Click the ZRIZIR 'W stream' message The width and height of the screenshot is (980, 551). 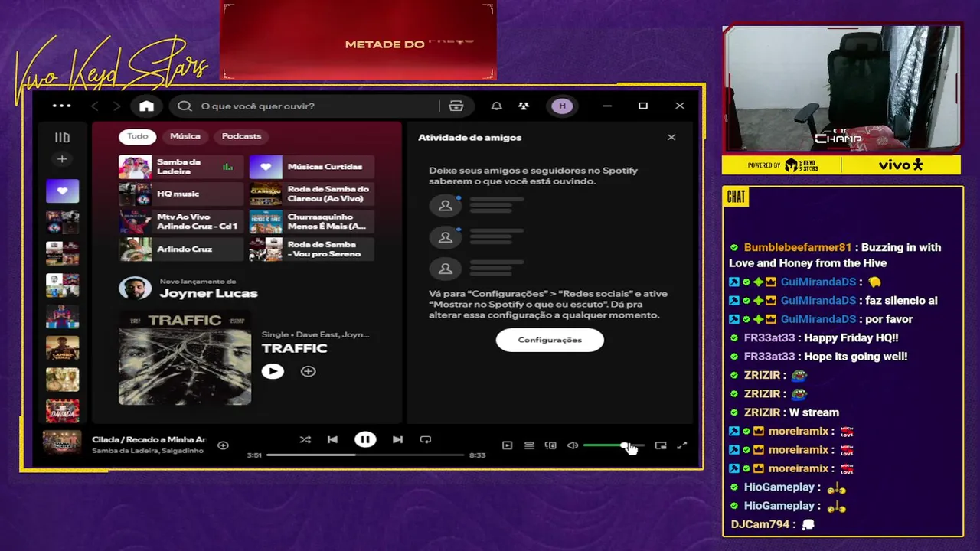point(785,412)
